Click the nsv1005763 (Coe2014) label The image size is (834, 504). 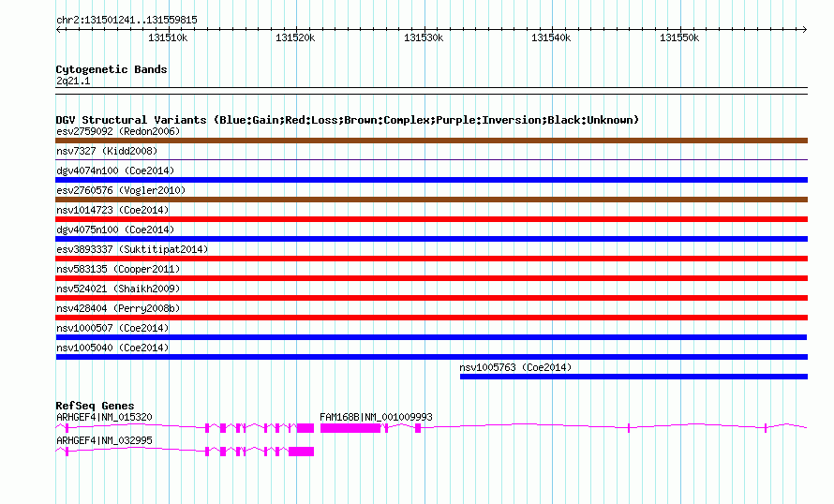click(x=515, y=367)
